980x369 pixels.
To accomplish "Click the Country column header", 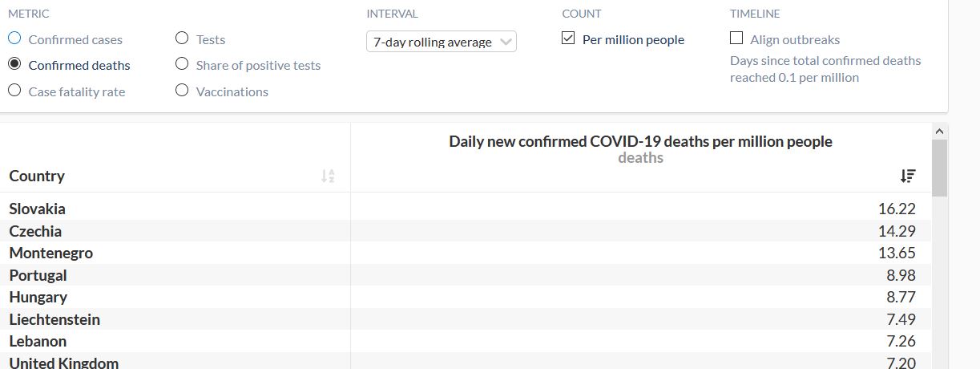I will coord(37,176).
